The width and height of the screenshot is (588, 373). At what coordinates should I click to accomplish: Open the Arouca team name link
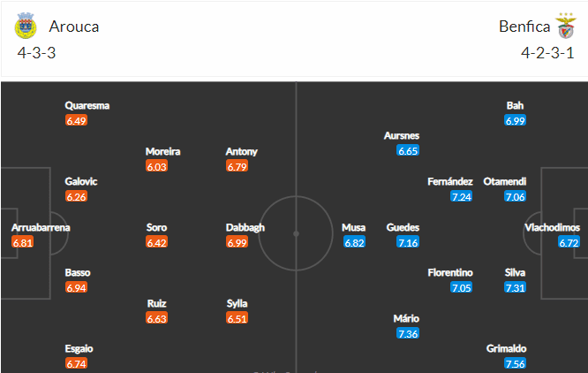(74, 27)
